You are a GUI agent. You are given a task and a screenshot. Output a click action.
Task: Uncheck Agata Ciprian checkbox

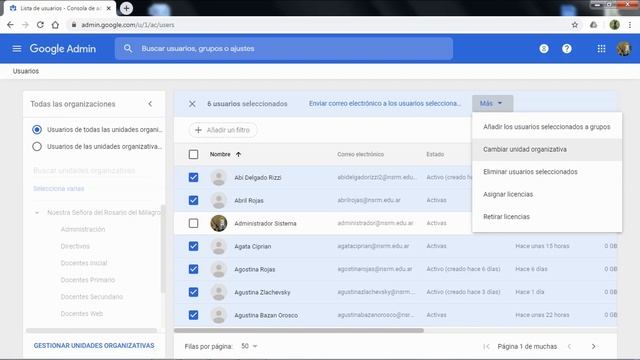click(x=193, y=246)
